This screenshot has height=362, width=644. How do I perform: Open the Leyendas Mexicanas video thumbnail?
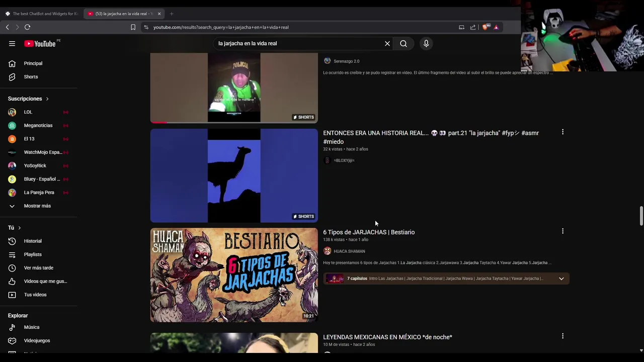point(234,343)
